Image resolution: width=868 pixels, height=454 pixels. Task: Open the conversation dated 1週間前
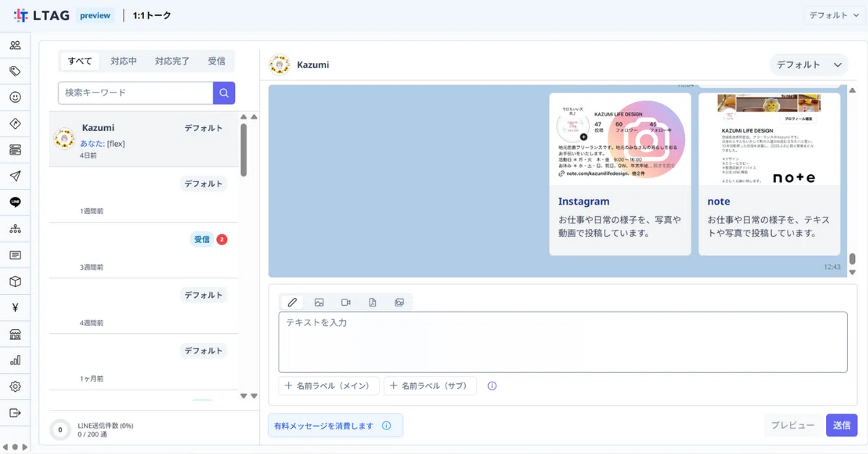143,195
